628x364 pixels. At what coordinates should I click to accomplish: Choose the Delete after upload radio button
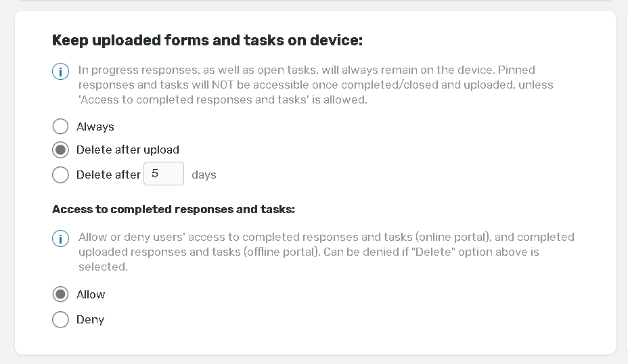pos(60,150)
